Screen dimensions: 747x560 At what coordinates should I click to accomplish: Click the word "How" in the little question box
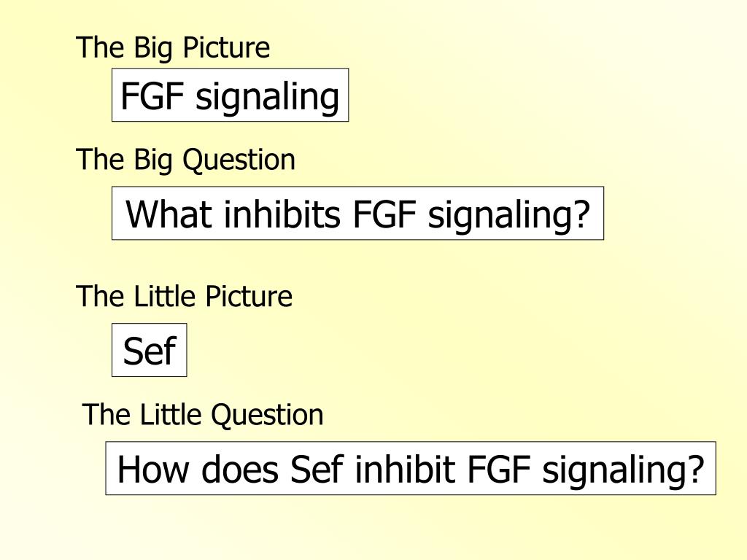pyautogui.click(x=152, y=470)
